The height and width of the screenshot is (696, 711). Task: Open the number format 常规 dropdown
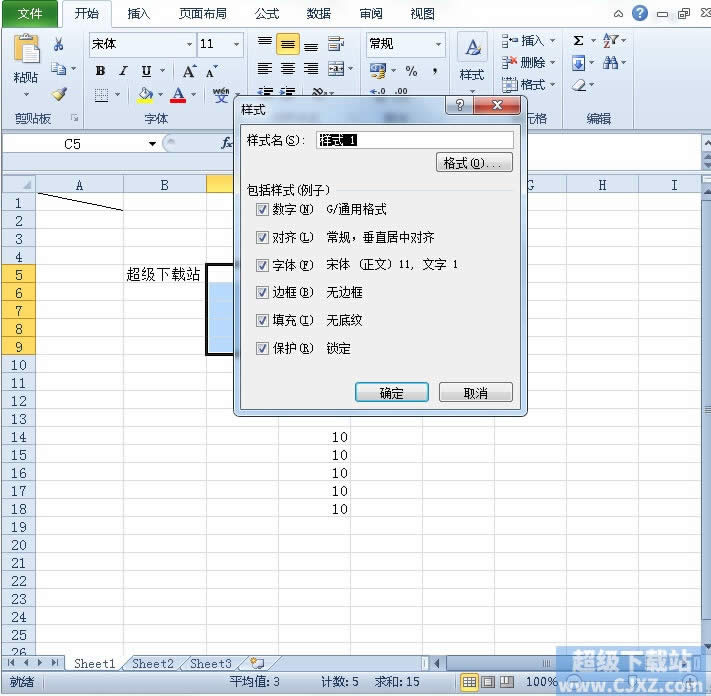click(x=438, y=44)
